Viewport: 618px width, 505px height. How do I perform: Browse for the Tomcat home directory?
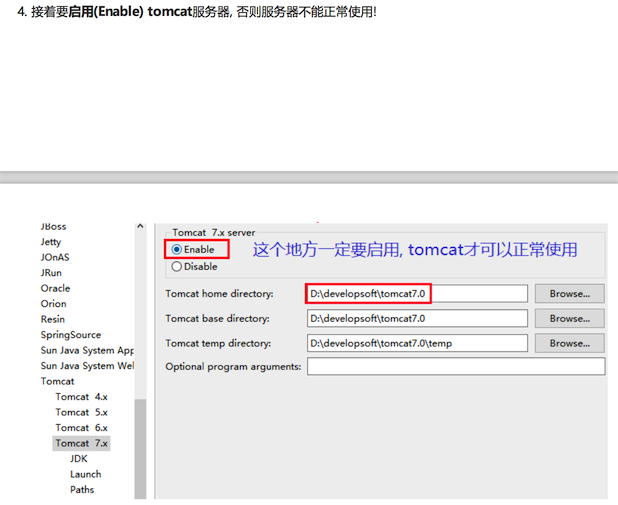[570, 294]
